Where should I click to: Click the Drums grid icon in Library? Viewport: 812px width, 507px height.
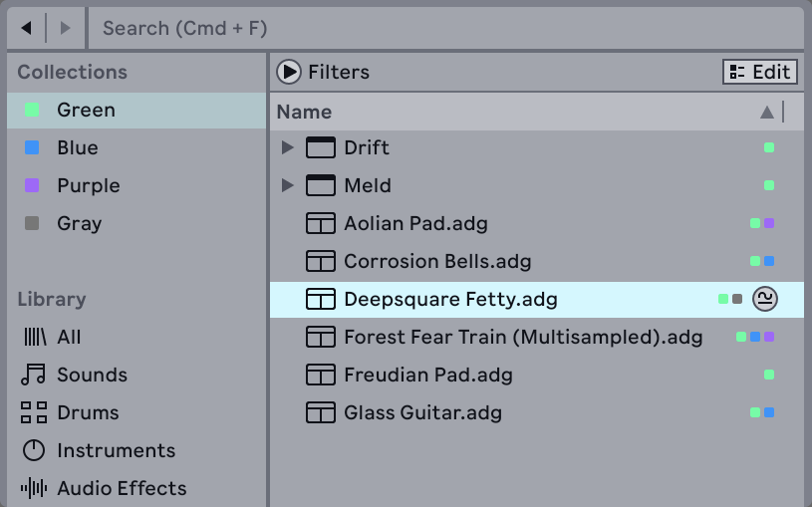(x=34, y=412)
